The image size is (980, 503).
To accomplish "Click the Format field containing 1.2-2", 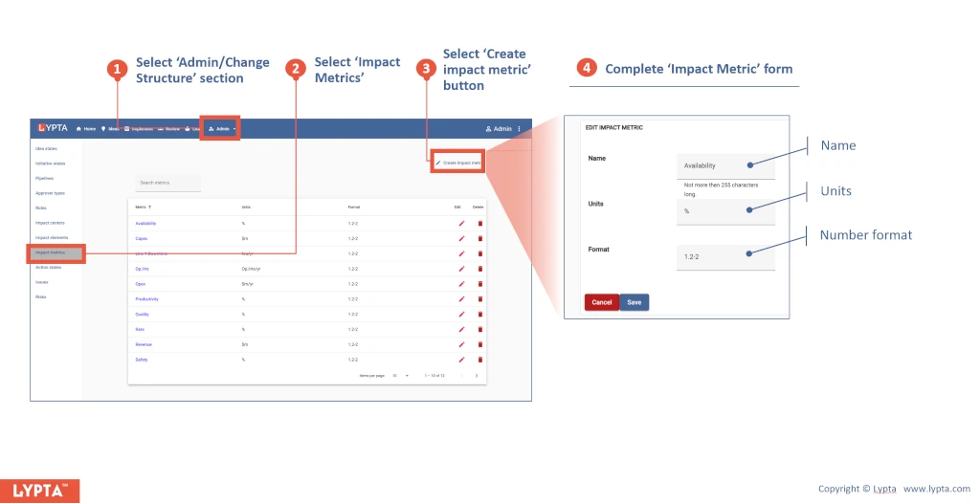I will click(725, 257).
